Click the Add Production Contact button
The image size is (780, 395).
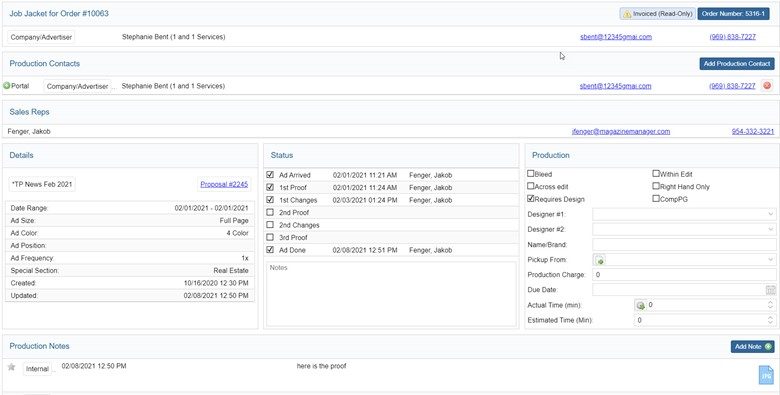pyautogui.click(x=737, y=64)
